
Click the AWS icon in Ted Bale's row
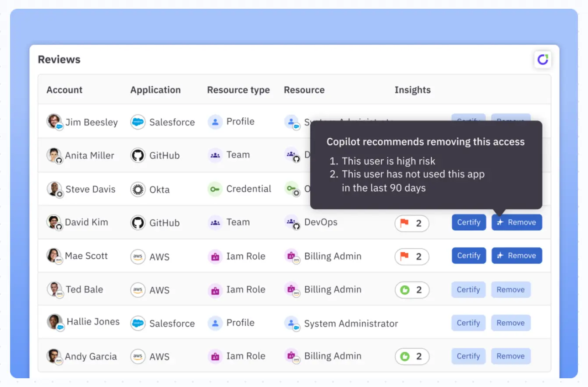pyautogui.click(x=138, y=290)
